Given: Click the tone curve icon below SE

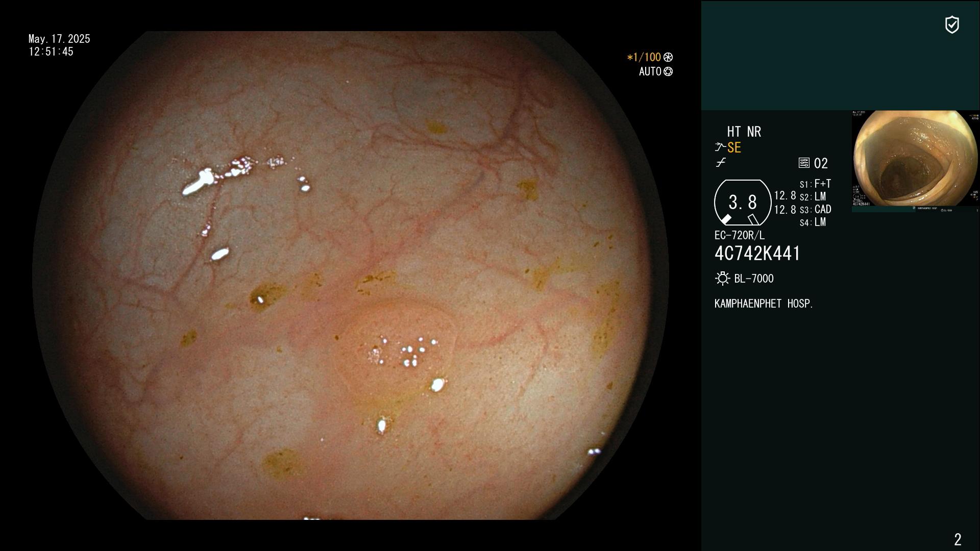Looking at the screenshot, I should click(x=721, y=163).
